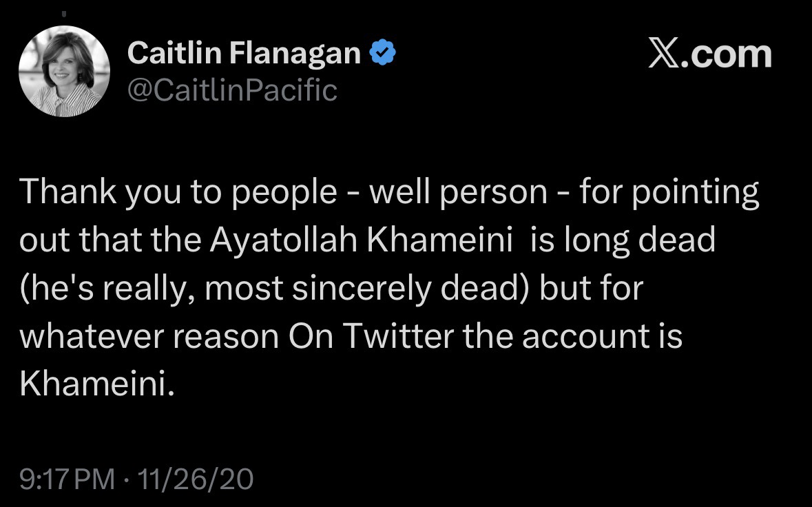Open the Caitlin Flanagan display name
Viewport: 812px width, 507px height.
click(244, 54)
